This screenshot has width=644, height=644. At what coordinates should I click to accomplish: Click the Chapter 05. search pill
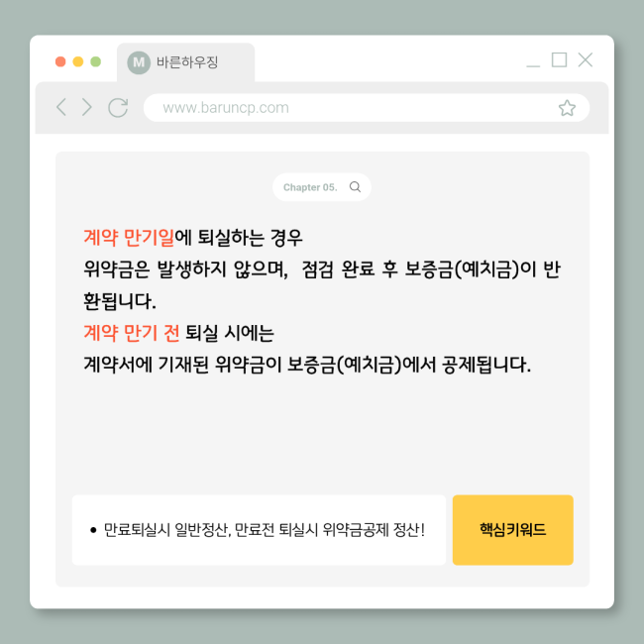click(322, 187)
